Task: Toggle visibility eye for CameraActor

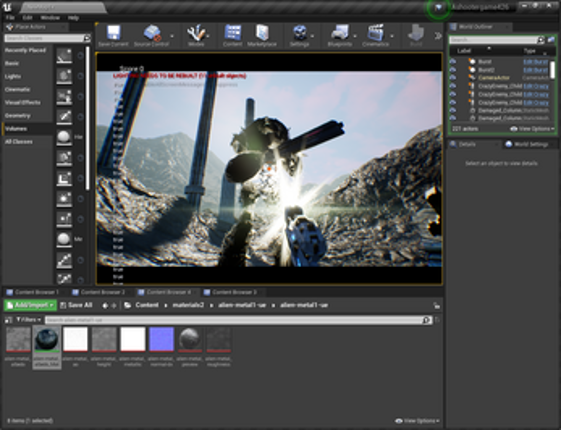Action: click(x=453, y=78)
